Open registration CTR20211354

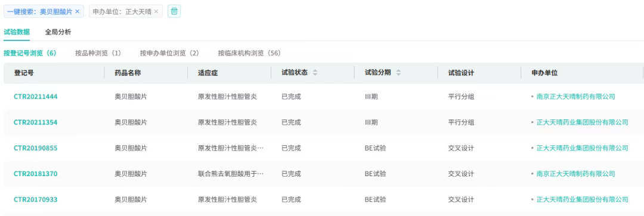[35, 122]
